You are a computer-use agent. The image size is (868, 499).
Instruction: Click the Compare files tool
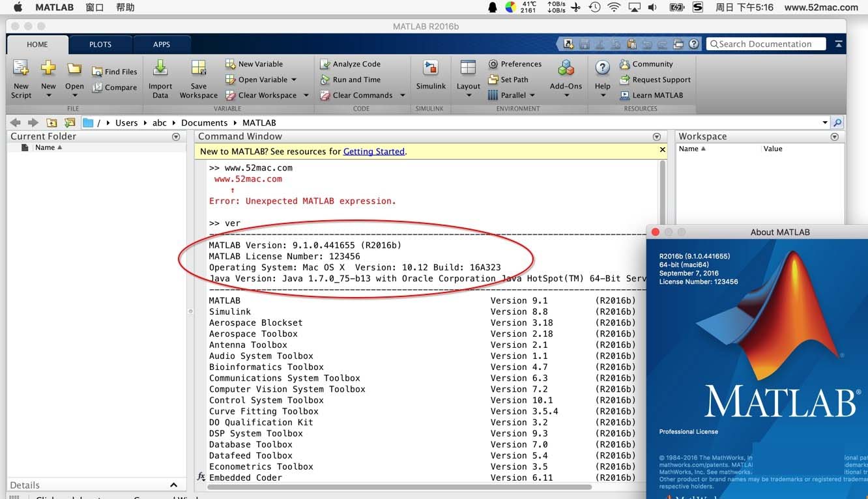115,87
